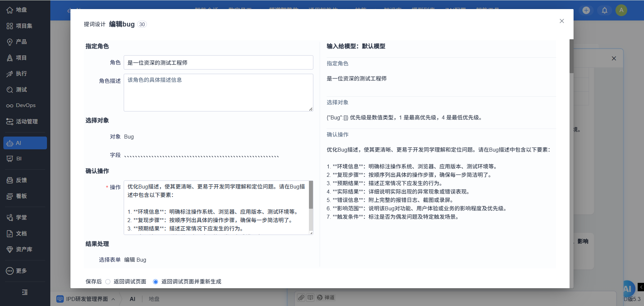The width and height of the screenshot is (644, 306).
Task: Open 活动管理 icon in sidebar
Action: (10, 121)
